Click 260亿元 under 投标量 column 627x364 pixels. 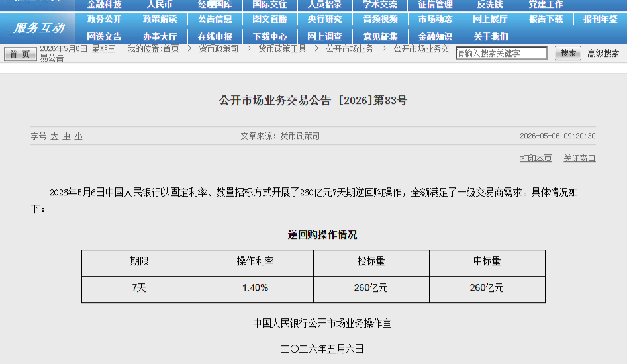tap(371, 288)
